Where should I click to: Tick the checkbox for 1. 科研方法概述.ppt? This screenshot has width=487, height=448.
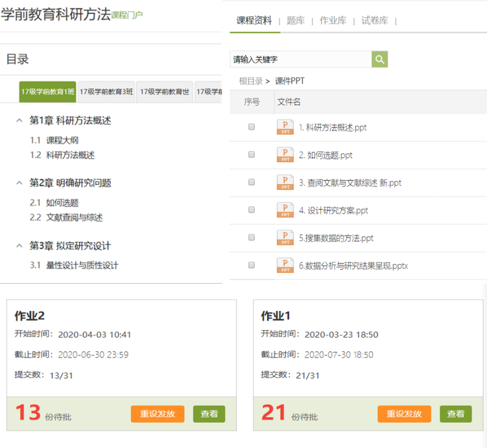(251, 127)
